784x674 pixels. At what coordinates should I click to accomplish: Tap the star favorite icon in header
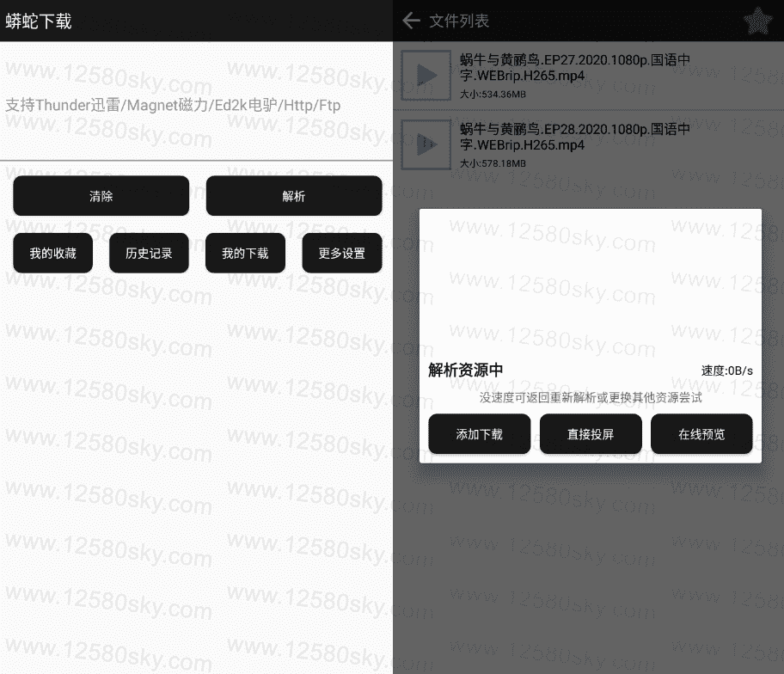coord(756,21)
